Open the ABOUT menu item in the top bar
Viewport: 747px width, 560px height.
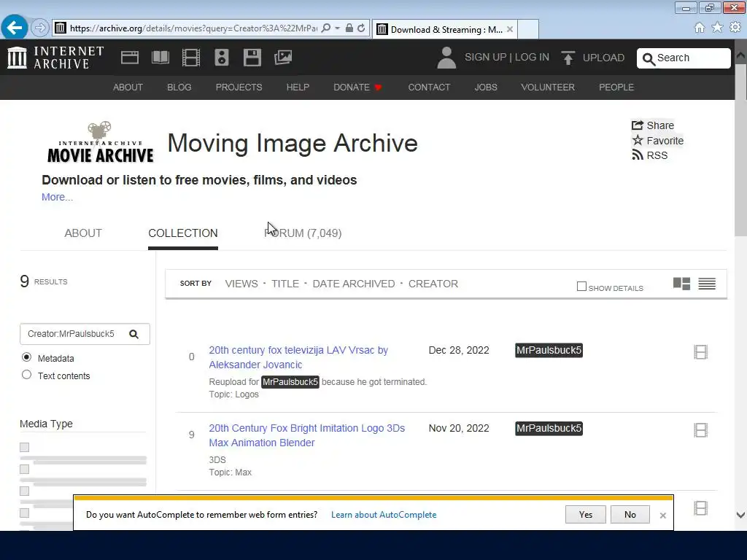[x=128, y=87]
